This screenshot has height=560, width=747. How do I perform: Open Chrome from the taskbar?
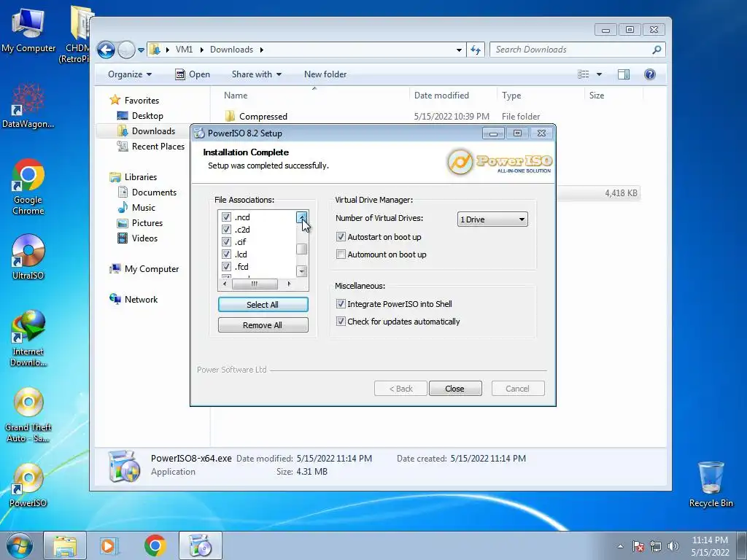tap(155, 545)
